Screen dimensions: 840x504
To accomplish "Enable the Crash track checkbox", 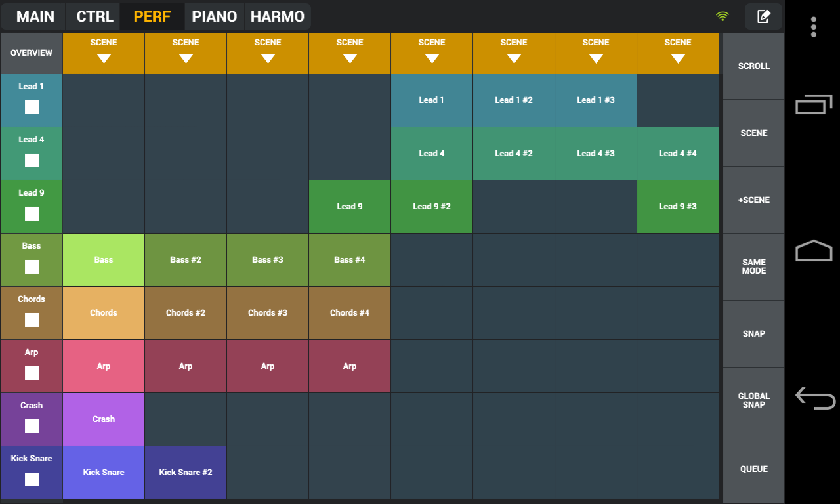I will pyautogui.click(x=31, y=427).
